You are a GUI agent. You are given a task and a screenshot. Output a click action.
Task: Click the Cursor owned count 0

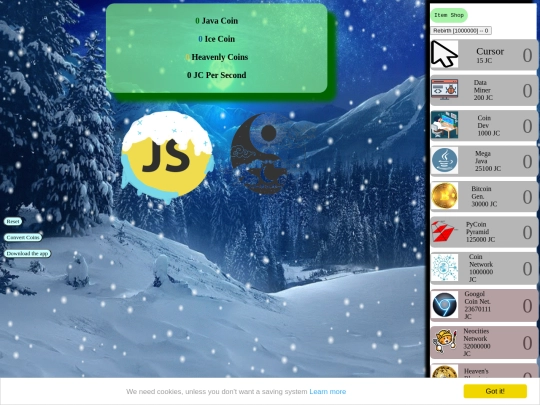[x=527, y=55]
